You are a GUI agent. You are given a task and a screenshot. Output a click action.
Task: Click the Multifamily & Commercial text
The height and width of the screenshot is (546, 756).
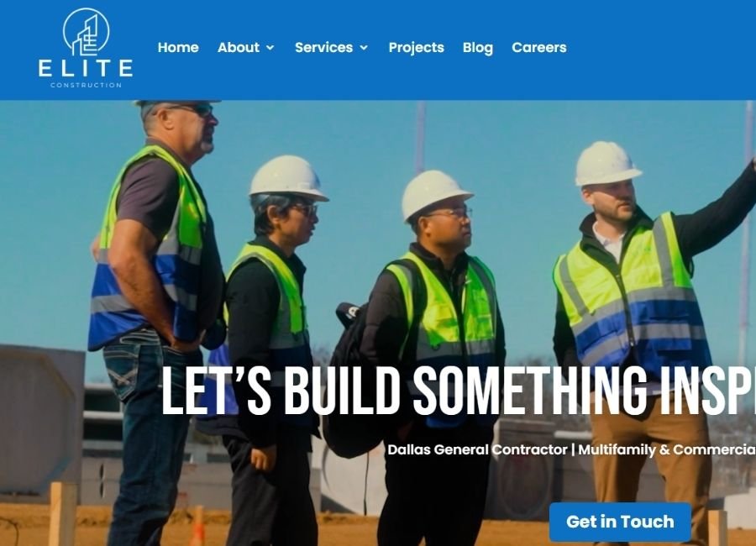point(667,449)
